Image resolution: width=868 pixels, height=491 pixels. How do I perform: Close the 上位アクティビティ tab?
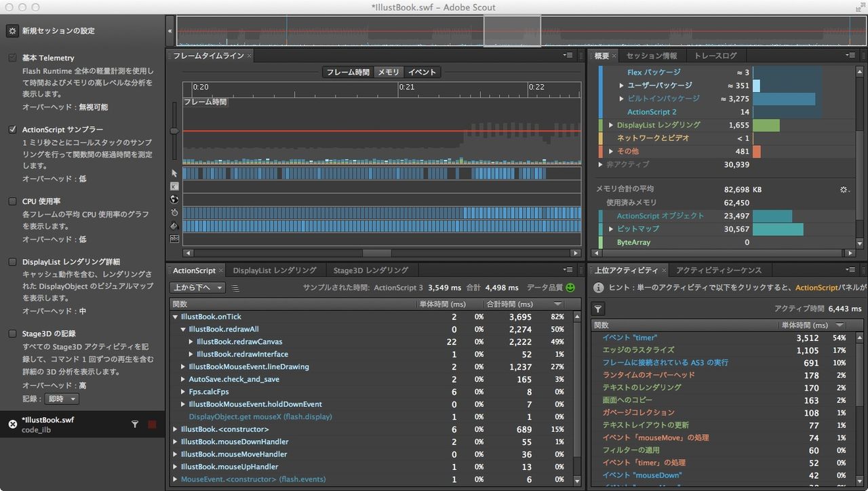coord(665,271)
